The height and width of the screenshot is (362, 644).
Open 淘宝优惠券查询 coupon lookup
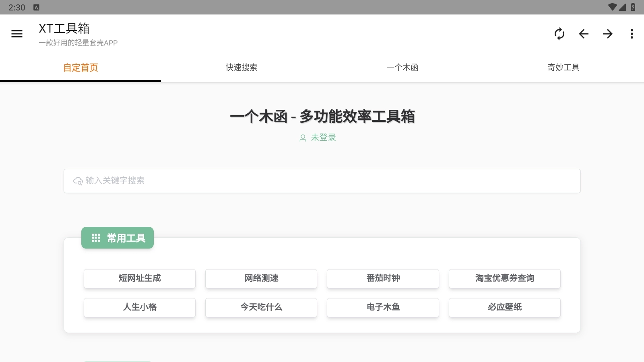pos(504,278)
